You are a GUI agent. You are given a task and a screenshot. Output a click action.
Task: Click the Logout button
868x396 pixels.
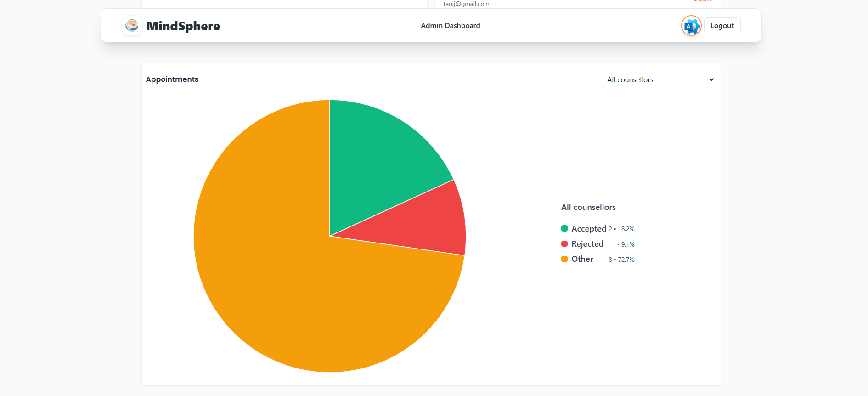tap(722, 26)
